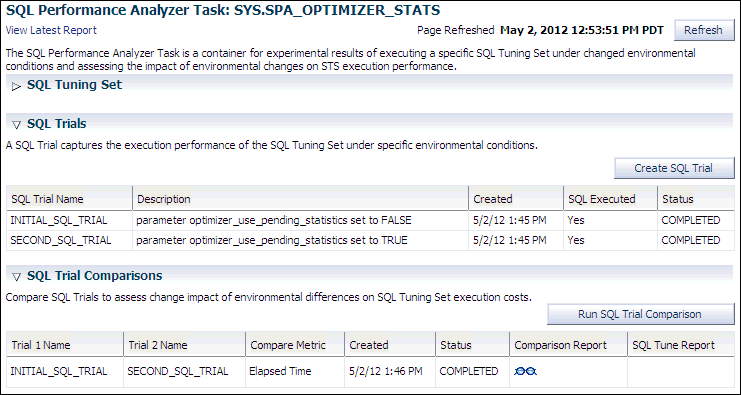Click the Compare Metric column header

pos(288,345)
